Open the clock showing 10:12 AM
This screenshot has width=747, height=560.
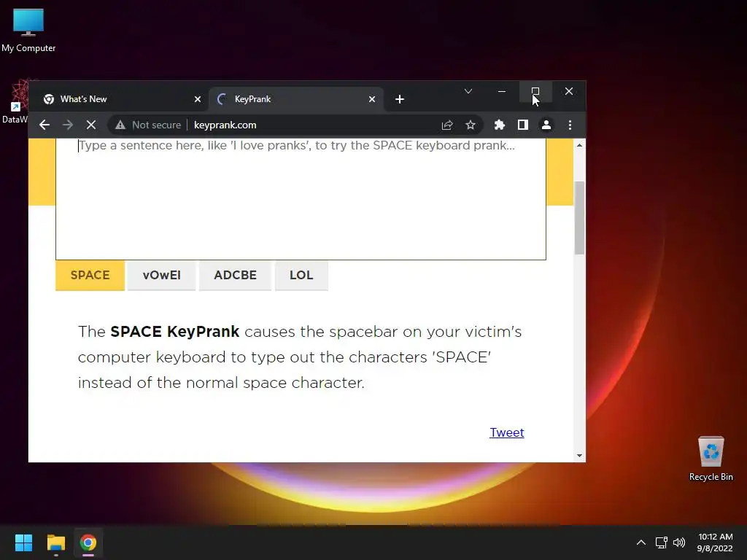(x=715, y=542)
